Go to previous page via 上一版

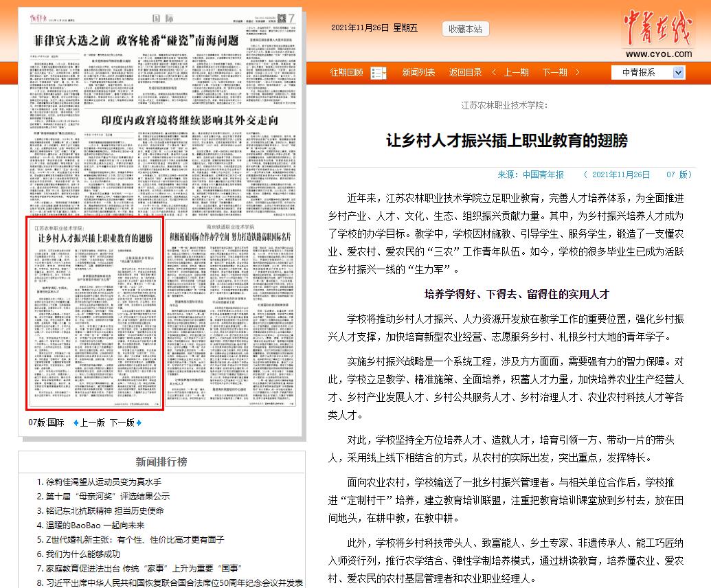pyautogui.click(x=92, y=423)
